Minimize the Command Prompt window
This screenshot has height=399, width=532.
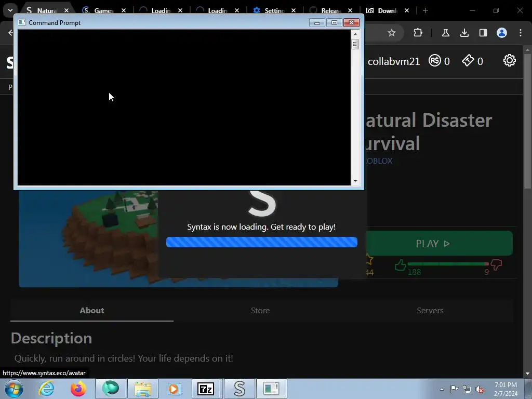[317, 23]
